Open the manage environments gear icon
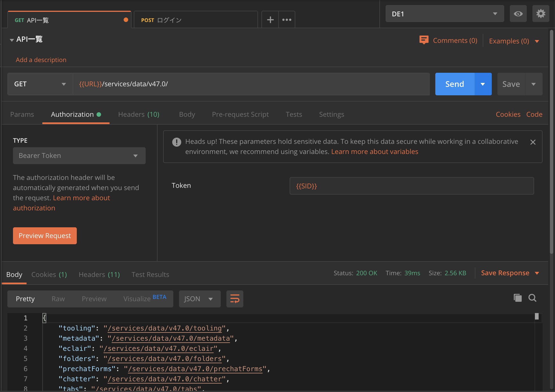The height and width of the screenshot is (392, 555). tap(541, 14)
